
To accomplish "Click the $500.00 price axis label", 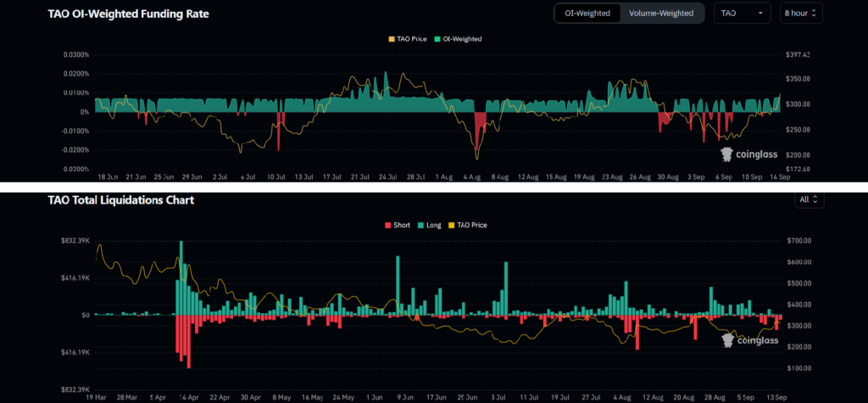I will 798,283.
